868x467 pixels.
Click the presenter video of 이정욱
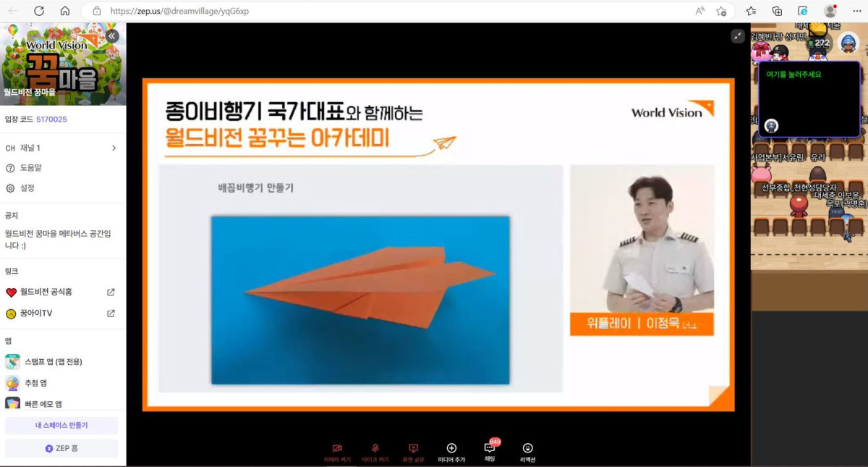tap(642, 251)
